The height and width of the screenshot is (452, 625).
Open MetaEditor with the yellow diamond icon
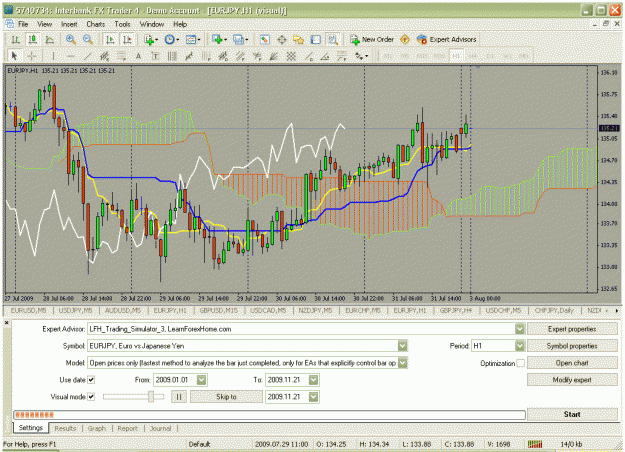click(405, 39)
